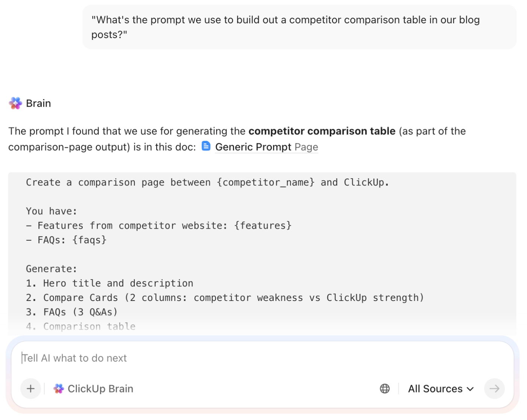Screen dimensions: 527x420
Task: Focus the "Tell AI what to do next" field
Action: click(x=226, y=358)
